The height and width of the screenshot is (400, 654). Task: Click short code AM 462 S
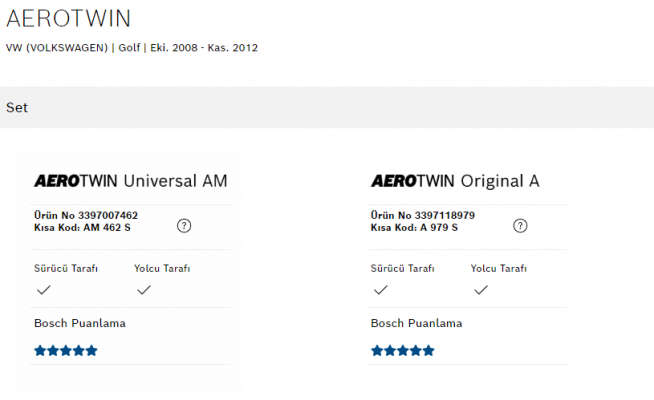pyautogui.click(x=107, y=228)
